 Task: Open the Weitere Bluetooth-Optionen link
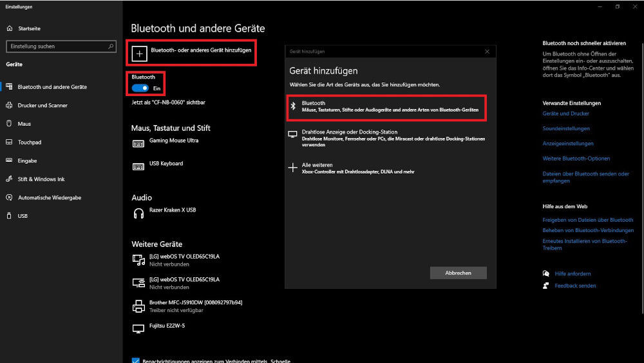click(576, 159)
